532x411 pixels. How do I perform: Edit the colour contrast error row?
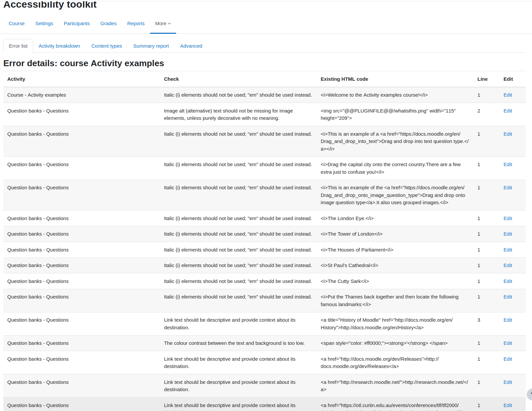[508, 343]
